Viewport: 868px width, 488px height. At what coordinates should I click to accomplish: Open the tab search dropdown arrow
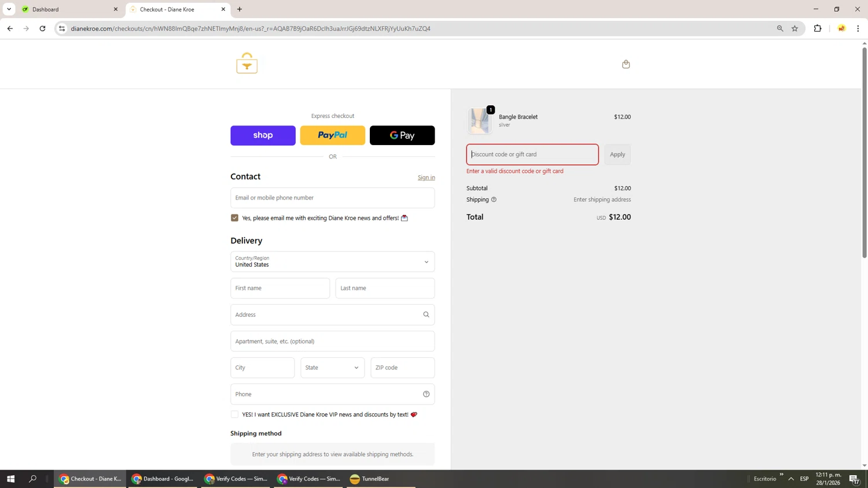point(9,9)
